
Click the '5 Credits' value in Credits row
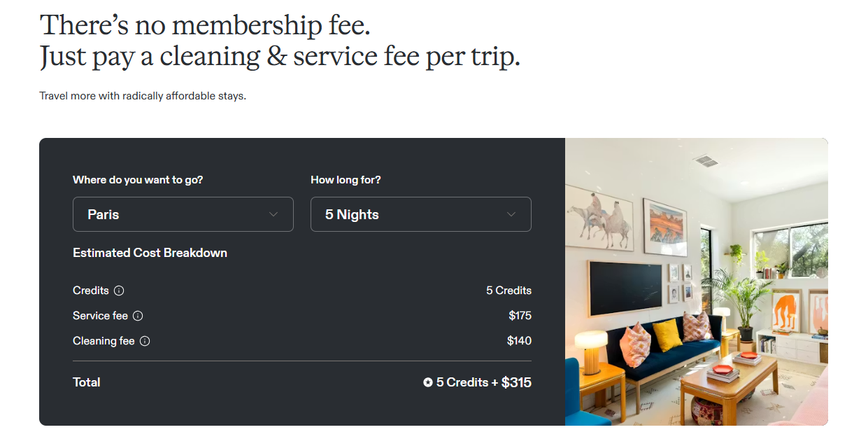508,291
